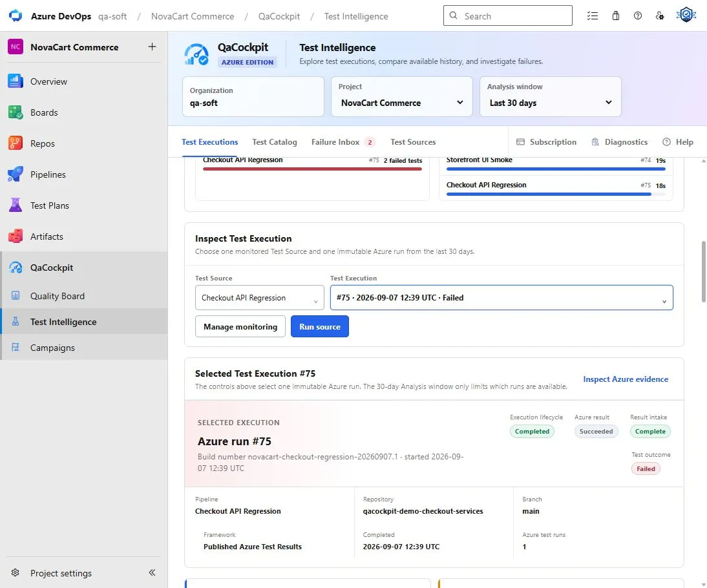707x588 pixels.
Task: Click the Succeeded Azure result badge
Action: (x=596, y=431)
